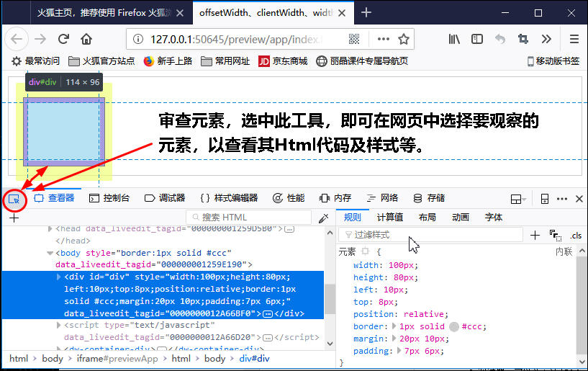This screenshot has width=588, height=371.
Task: Click the undo arrow toolbar icon
Action: click(x=500, y=39)
